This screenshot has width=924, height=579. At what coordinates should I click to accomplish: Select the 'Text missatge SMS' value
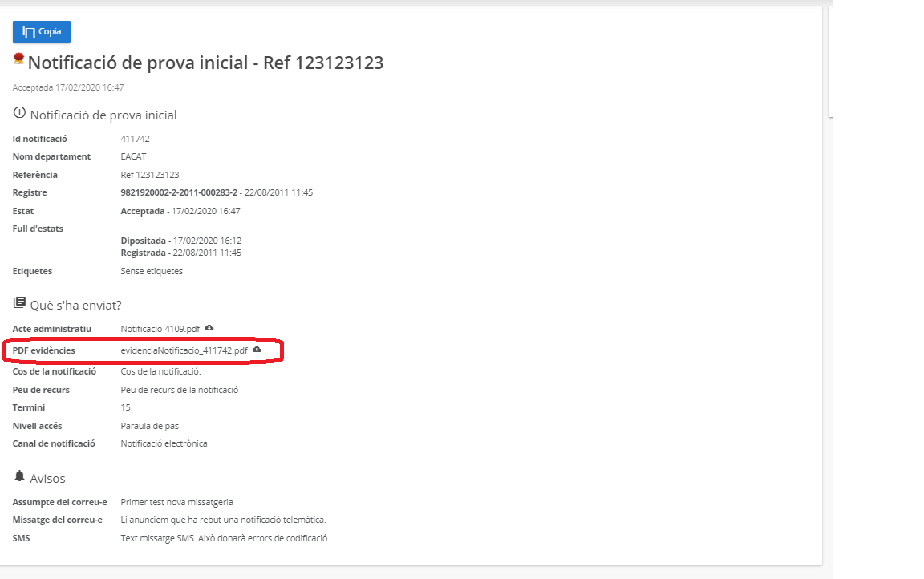click(225, 538)
